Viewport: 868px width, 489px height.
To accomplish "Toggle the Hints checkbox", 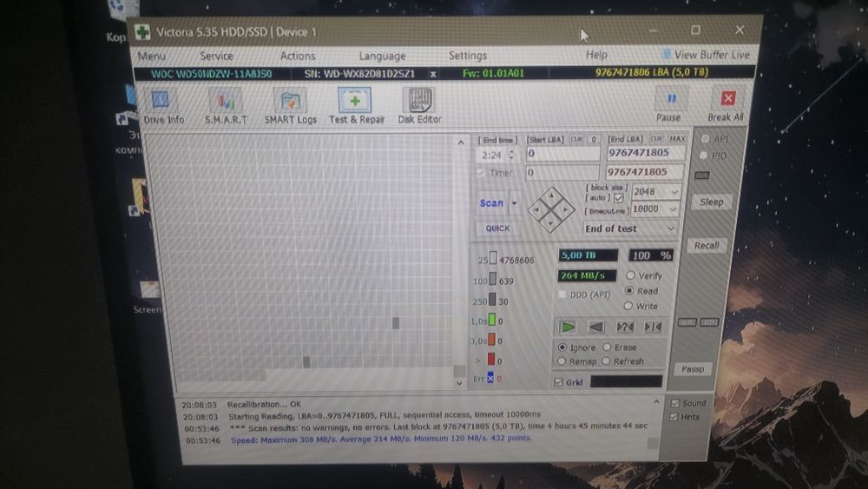I will 674,417.
